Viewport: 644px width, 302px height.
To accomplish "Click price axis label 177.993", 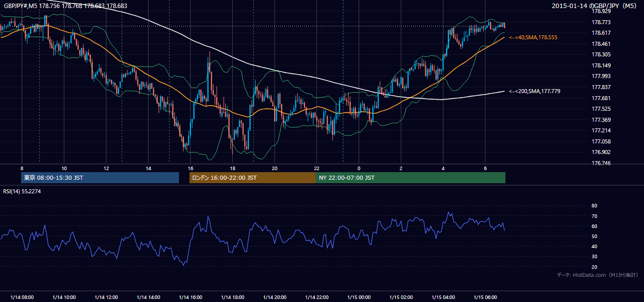I will [x=602, y=76].
